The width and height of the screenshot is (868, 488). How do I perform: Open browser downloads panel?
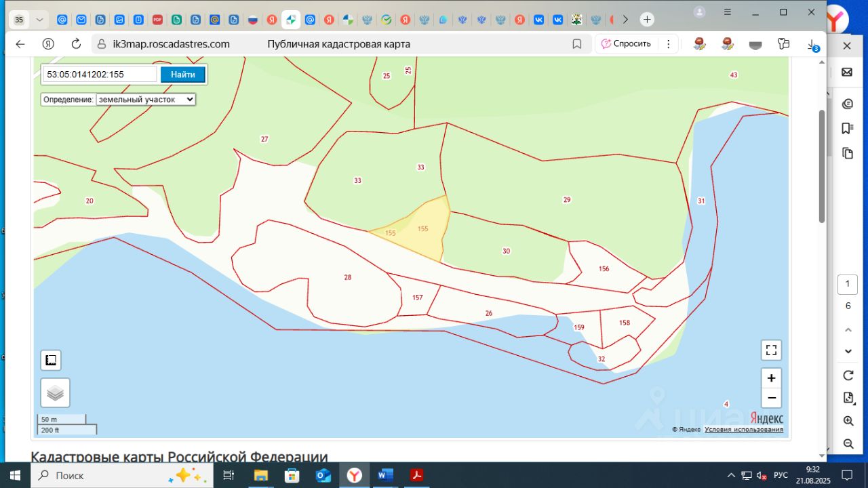point(812,44)
